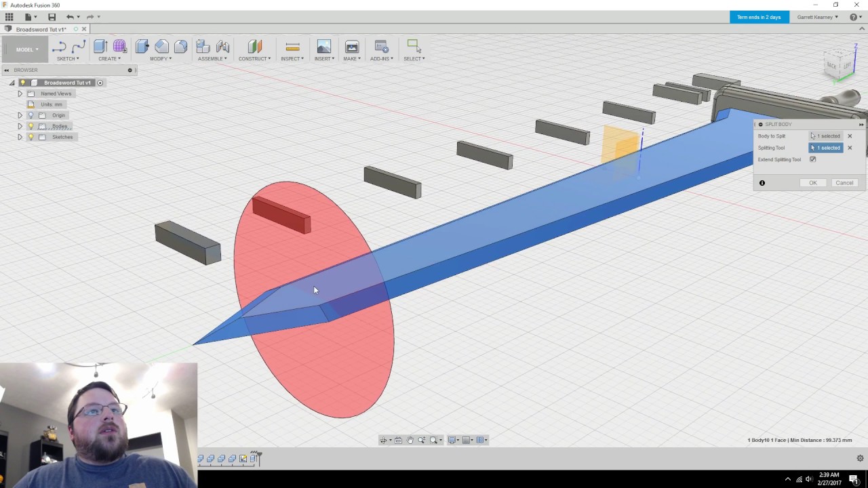Viewport: 868px width, 488px height.
Task: Clear the Body to Split selection
Action: coord(850,136)
